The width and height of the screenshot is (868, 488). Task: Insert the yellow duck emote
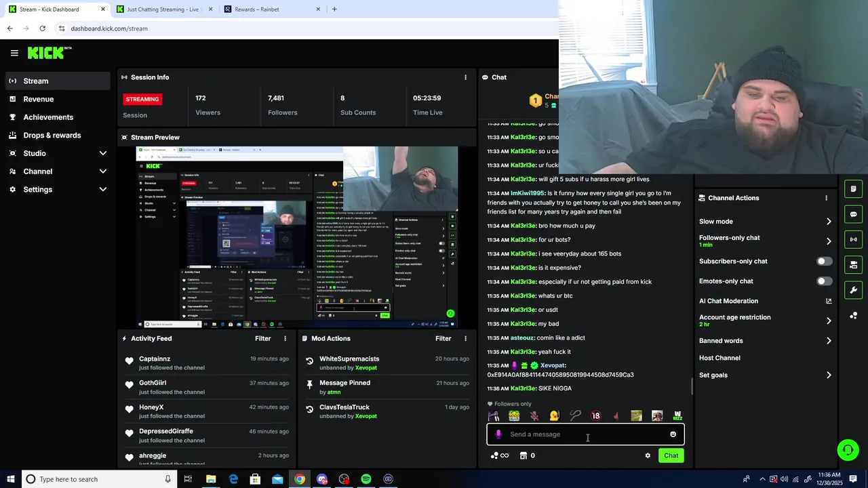555,416
